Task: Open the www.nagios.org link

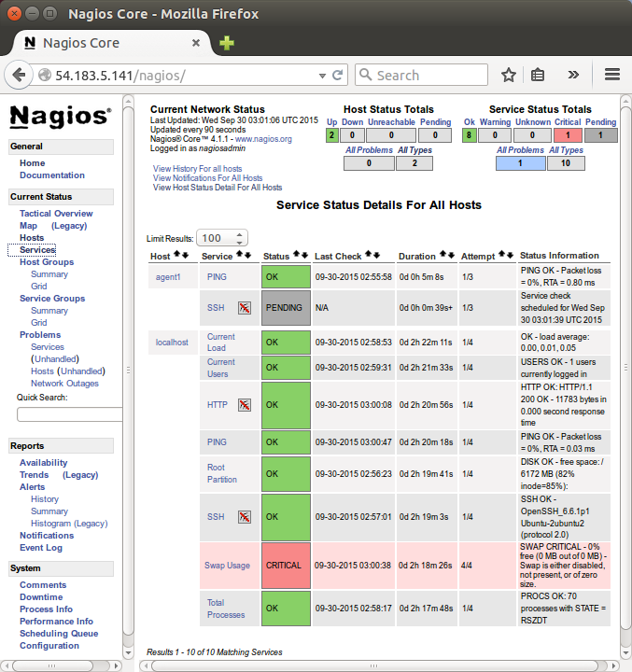Action: coord(263,139)
